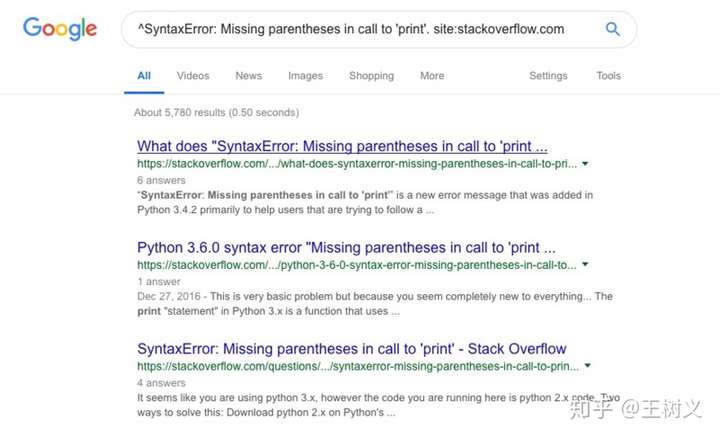The image size is (720, 438).
Task: Click the '6 answers' label
Action: tap(161, 180)
